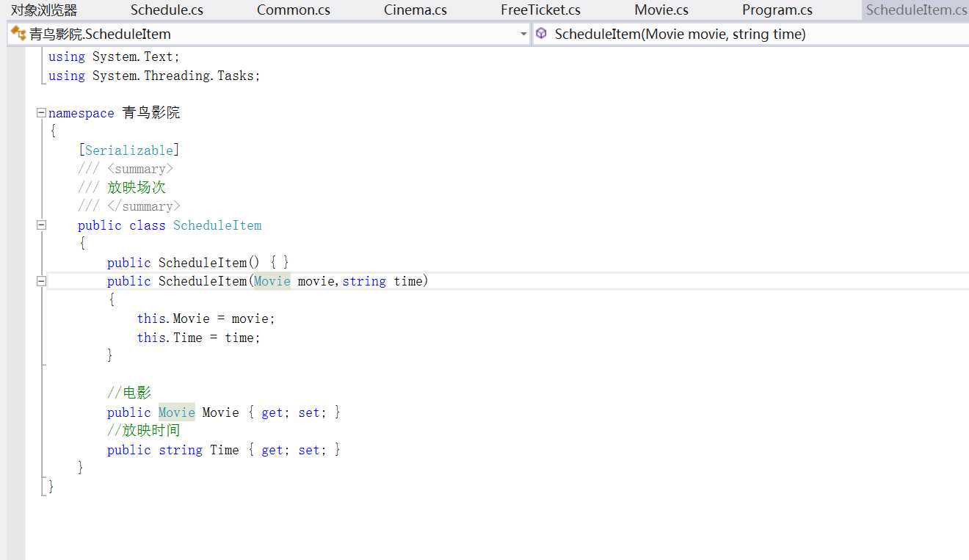Switch to the Common.cs tab
Screen dimensions: 969x560
tap(294, 10)
